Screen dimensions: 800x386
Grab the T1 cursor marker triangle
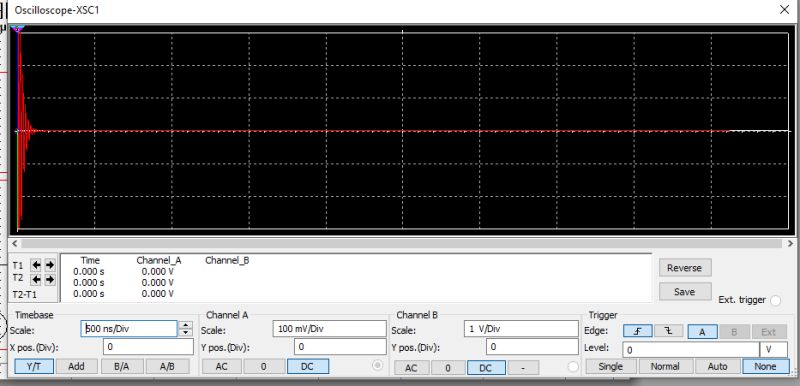click(18, 28)
